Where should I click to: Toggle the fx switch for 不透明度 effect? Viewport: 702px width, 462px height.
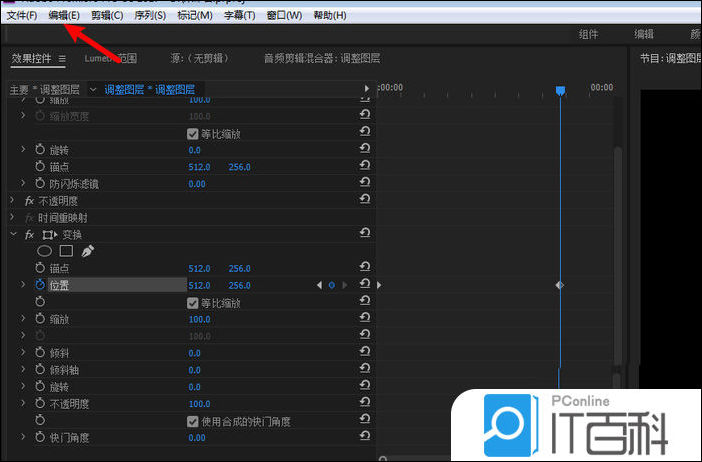[x=29, y=200]
